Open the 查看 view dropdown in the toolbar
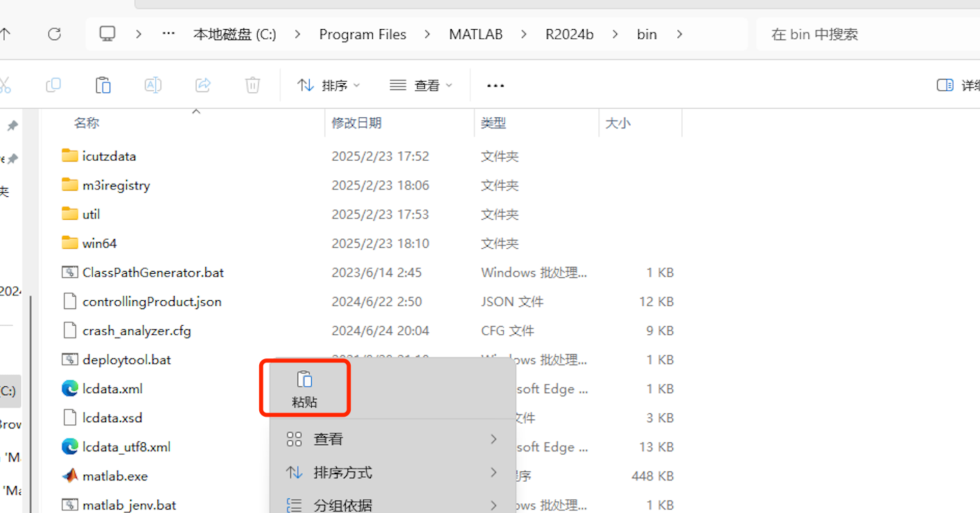Image resolution: width=980 pixels, height=513 pixels. pyautogui.click(x=421, y=85)
